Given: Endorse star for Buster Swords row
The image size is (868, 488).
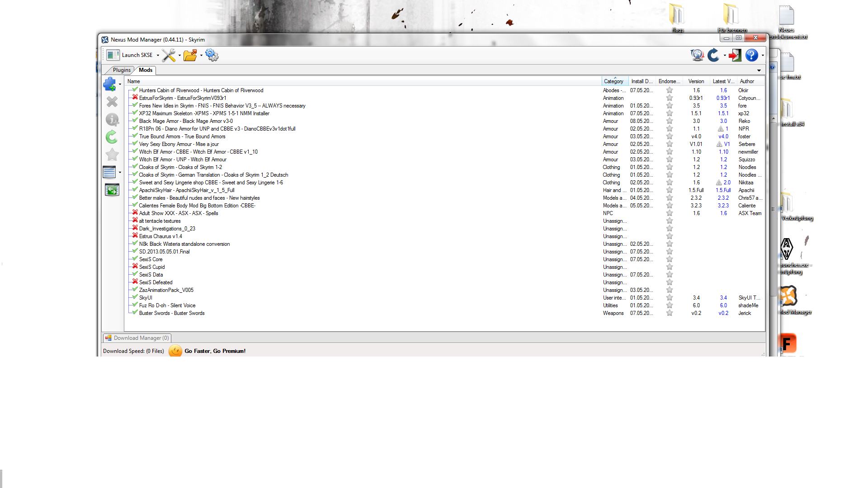Looking at the screenshot, I should point(670,313).
